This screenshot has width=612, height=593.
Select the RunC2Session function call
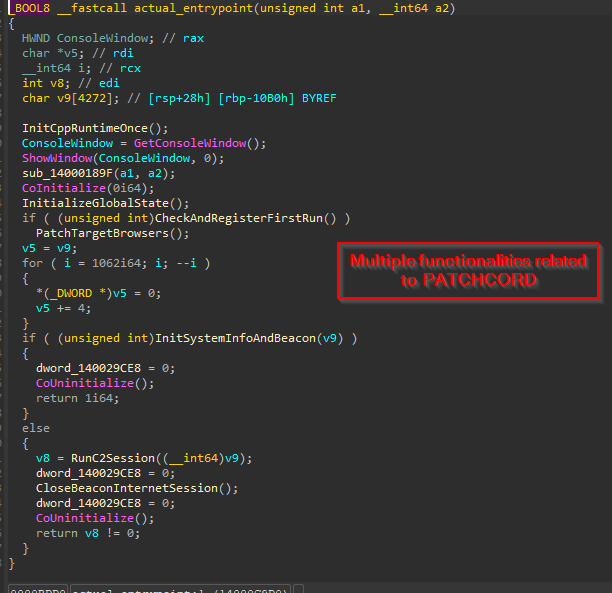pyautogui.click(x=113, y=458)
